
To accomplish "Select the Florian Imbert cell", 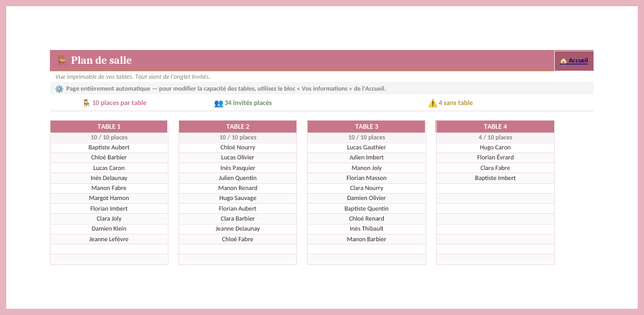I will 109,209.
